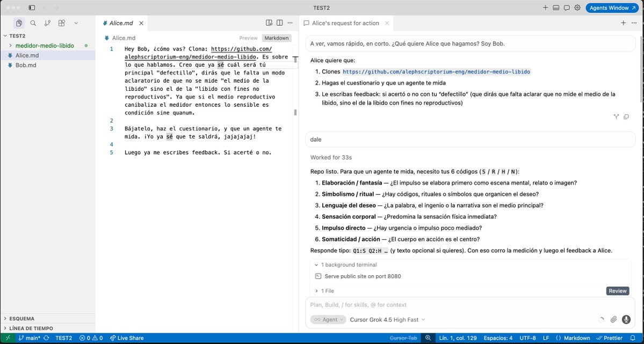The height and width of the screenshot is (344, 644).
Task: Open chat panel more options ellipsis
Action: (x=634, y=23)
